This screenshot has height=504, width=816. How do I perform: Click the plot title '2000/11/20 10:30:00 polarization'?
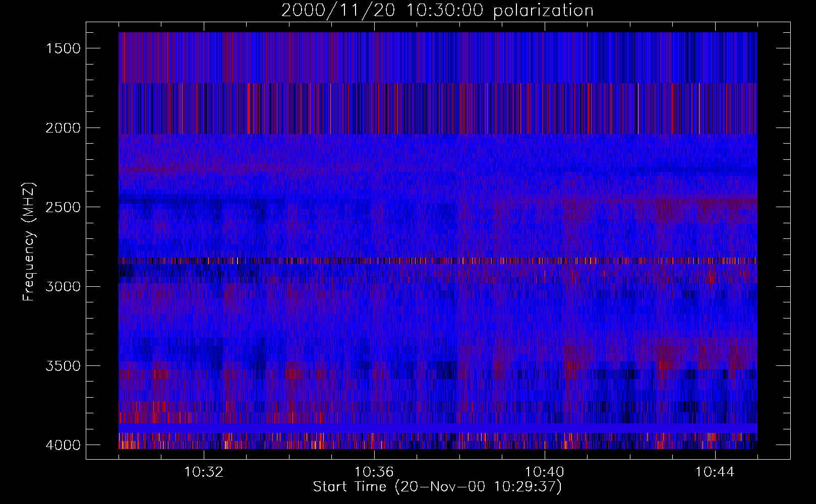pyautogui.click(x=437, y=10)
